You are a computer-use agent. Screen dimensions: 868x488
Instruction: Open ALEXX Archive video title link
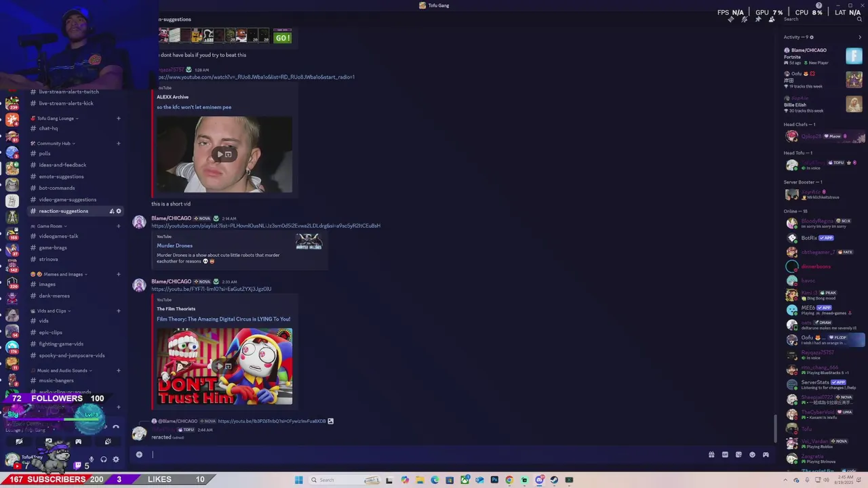coord(194,107)
